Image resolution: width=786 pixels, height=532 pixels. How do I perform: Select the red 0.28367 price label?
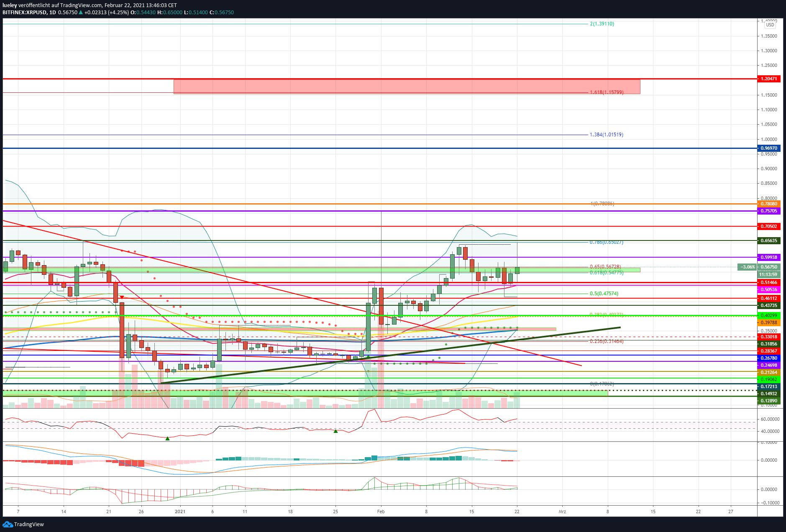coord(769,351)
